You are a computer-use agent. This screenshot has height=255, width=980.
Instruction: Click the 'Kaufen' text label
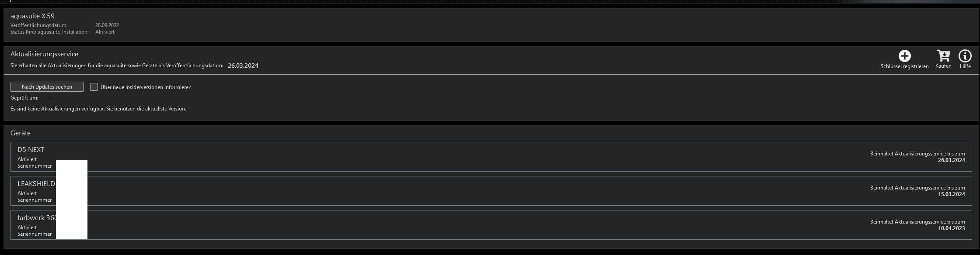943,66
